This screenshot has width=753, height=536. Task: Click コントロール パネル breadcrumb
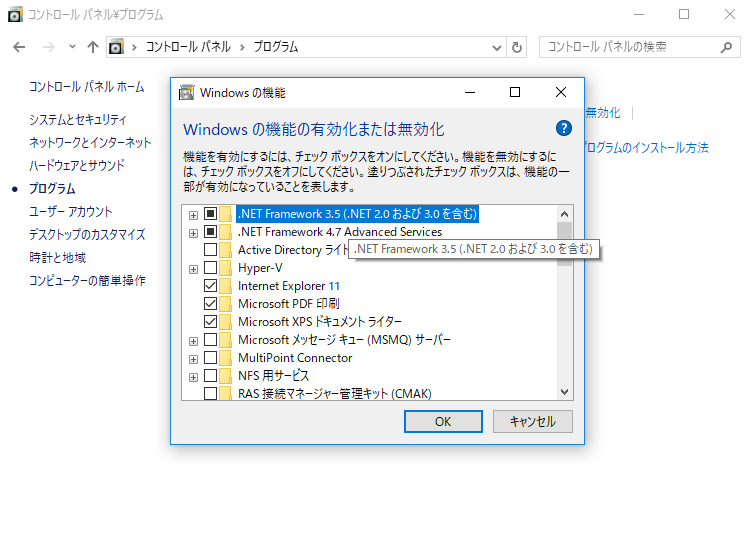pos(188,47)
